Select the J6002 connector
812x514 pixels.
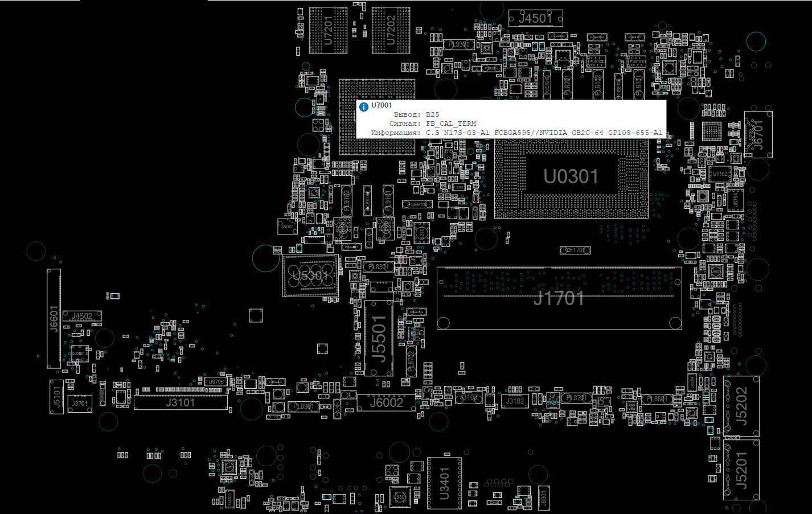click(x=387, y=403)
